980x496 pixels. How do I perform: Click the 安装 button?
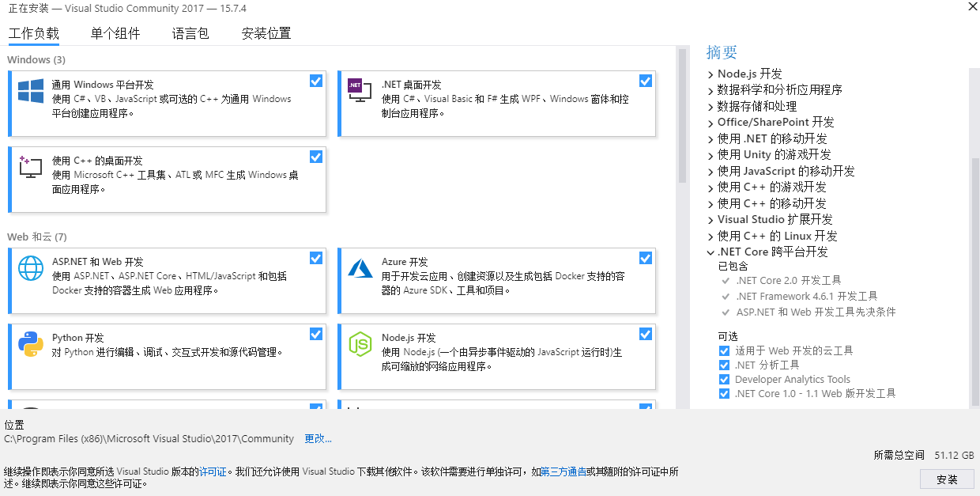[947, 479]
